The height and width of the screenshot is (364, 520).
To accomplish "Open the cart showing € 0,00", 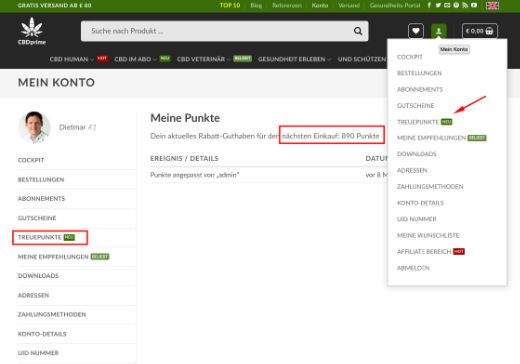I will click(480, 31).
